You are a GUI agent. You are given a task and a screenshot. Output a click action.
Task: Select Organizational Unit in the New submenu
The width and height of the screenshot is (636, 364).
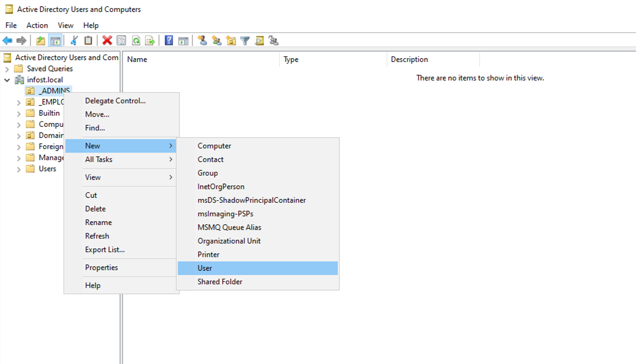point(258,241)
